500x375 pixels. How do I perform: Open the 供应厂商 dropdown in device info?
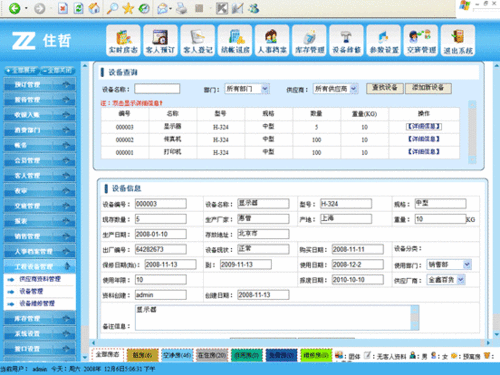pyautogui.click(x=446, y=280)
